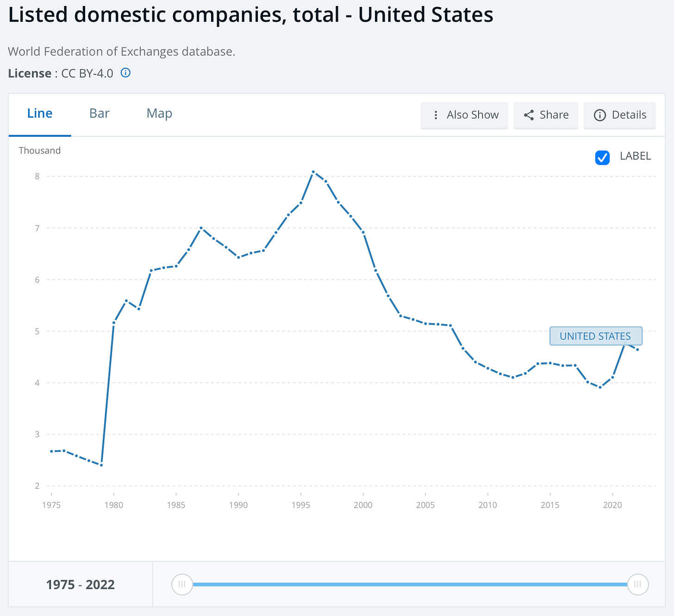Image resolution: width=674 pixels, height=616 pixels.
Task: Click the right year-range slider handle
Action: [x=638, y=585]
